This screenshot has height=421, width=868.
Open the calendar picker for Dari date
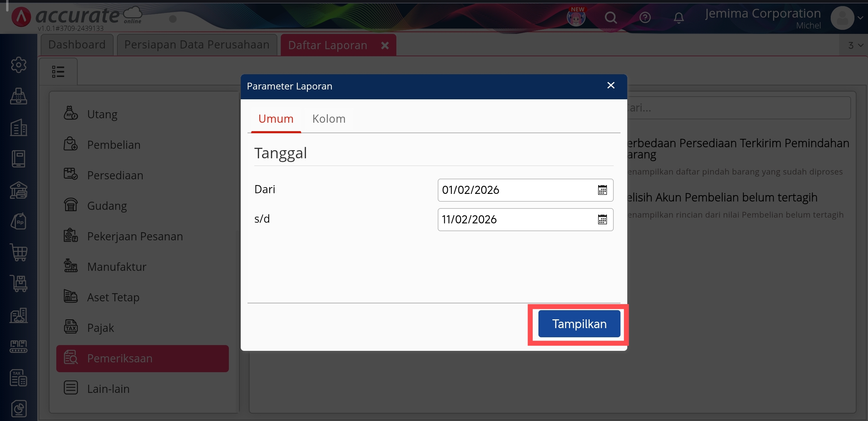click(x=602, y=190)
